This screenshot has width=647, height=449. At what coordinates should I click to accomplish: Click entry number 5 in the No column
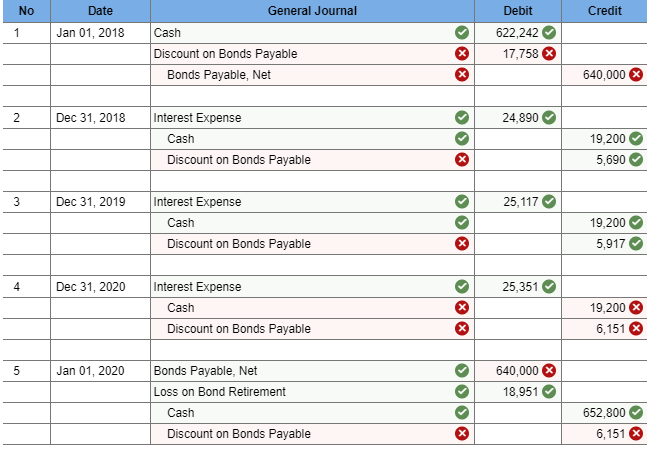pyautogui.click(x=17, y=371)
